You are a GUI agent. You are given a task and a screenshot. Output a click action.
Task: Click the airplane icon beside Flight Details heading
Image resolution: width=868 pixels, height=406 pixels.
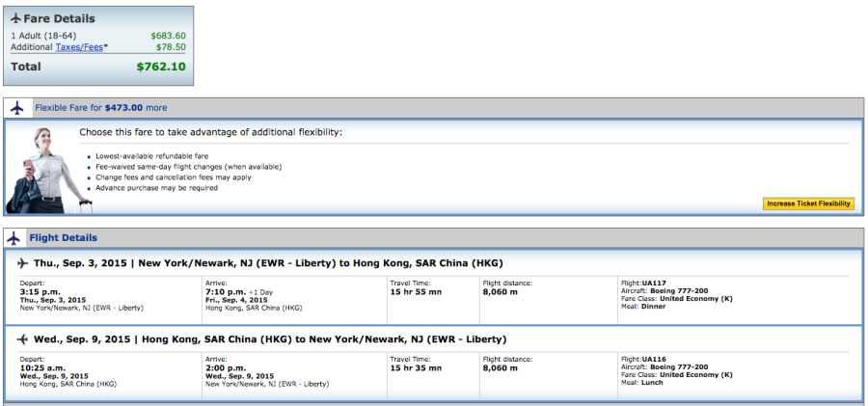(x=15, y=237)
